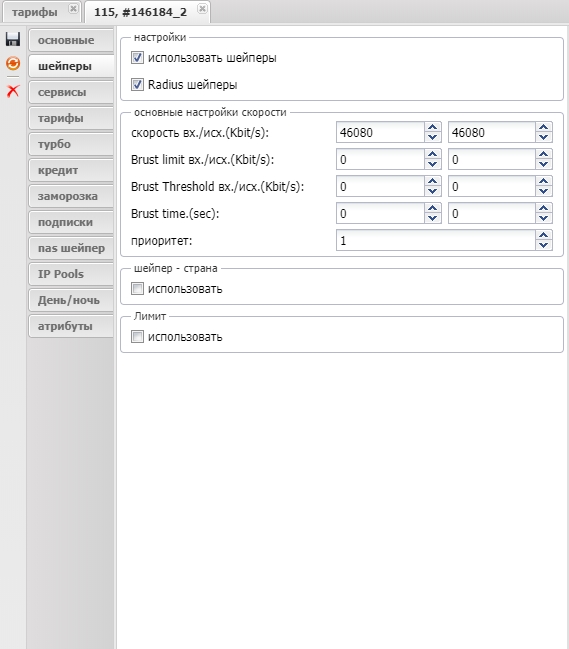Decrease the outgoing speed value with down arrow
569x649 pixels.
543,137
